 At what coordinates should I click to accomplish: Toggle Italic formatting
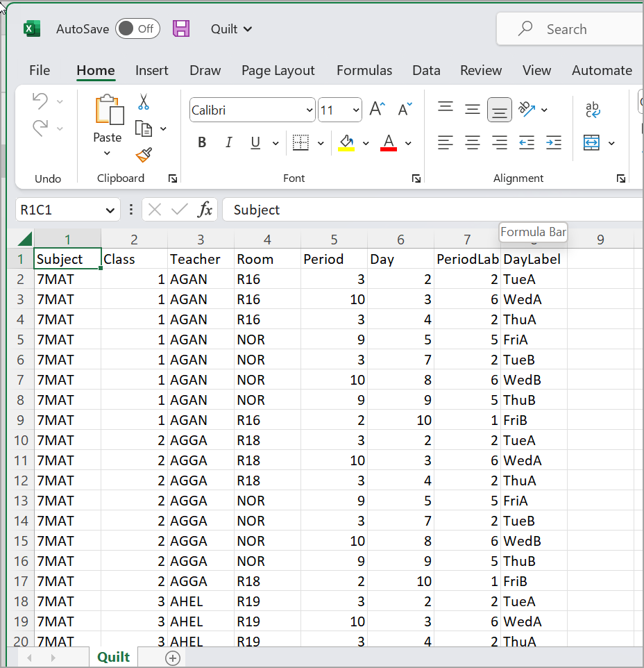pyautogui.click(x=228, y=143)
